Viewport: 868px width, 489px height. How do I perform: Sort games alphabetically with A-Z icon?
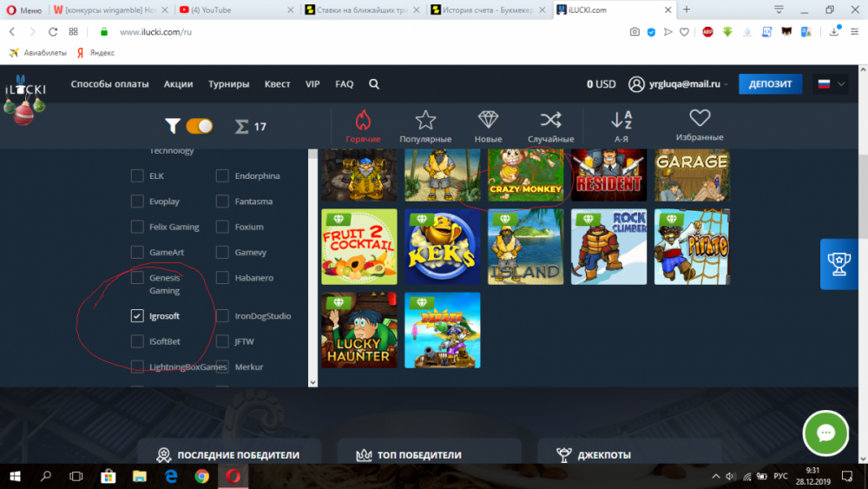(621, 120)
